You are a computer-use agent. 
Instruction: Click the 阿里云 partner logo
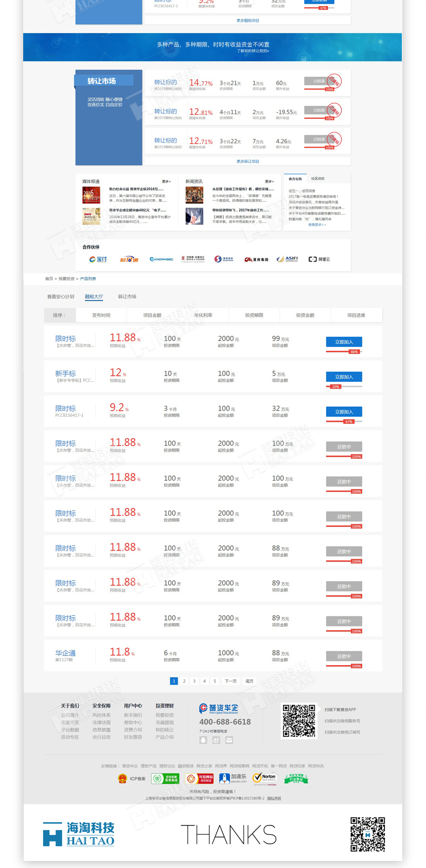(x=319, y=259)
